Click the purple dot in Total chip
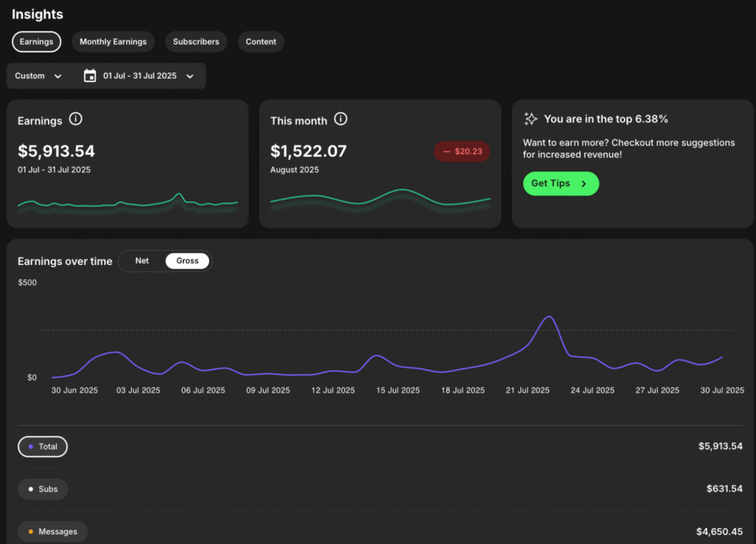756x544 pixels. point(30,447)
